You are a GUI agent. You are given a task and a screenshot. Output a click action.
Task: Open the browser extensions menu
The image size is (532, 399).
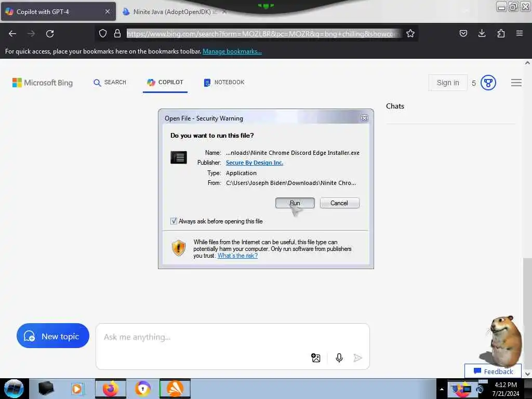(501, 33)
